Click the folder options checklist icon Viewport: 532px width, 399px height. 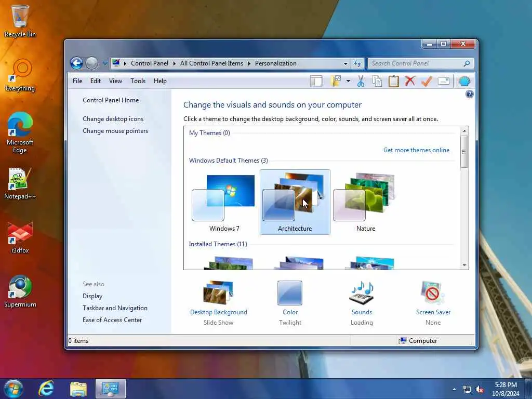(335, 81)
